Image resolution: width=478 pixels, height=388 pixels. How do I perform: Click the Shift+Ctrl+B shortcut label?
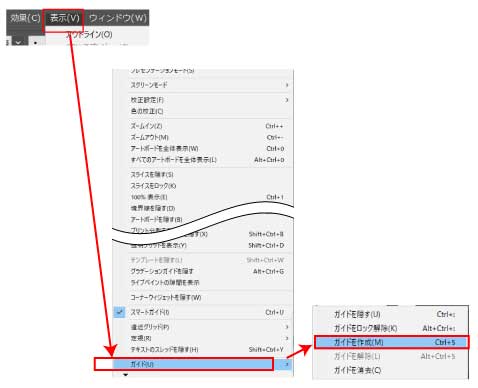coord(266,234)
